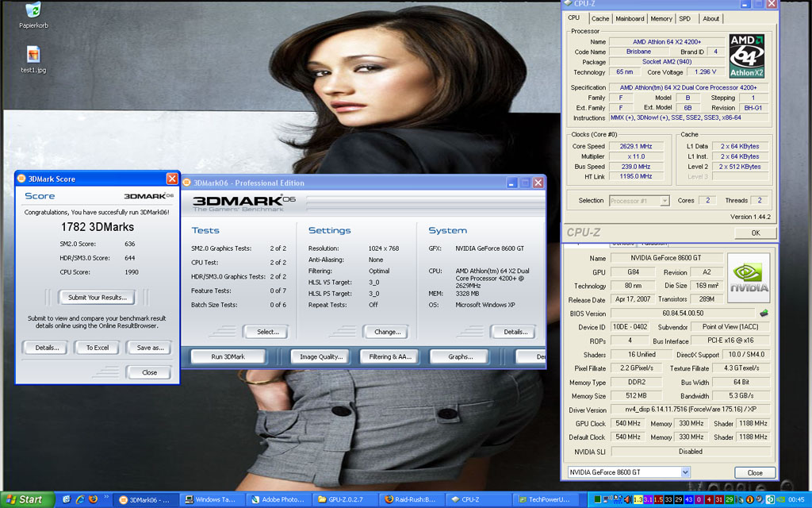The image size is (812, 508).
Task: Open the Memory tab in CPU-Z
Action: pyautogui.click(x=661, y=19)
